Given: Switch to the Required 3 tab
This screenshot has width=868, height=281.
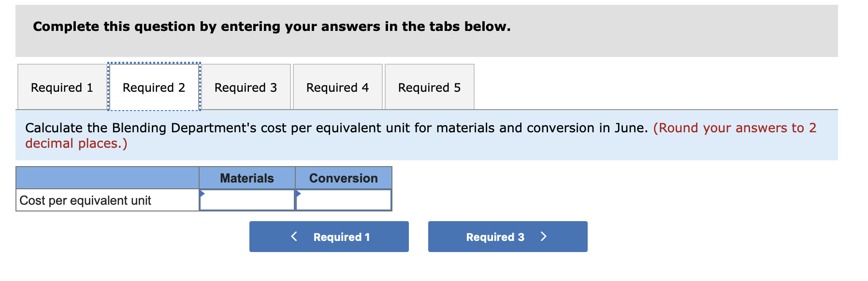Looking at the screenshot, I should click(246, 87).
